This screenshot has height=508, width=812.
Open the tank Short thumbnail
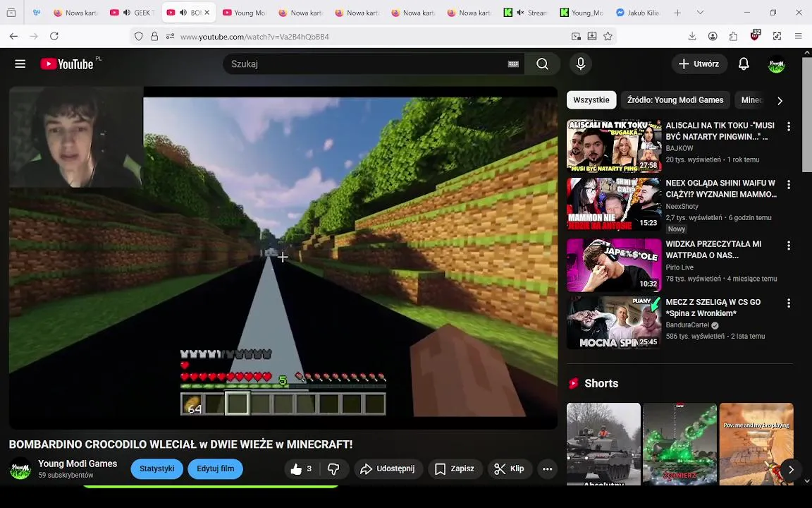click(603, 445)
